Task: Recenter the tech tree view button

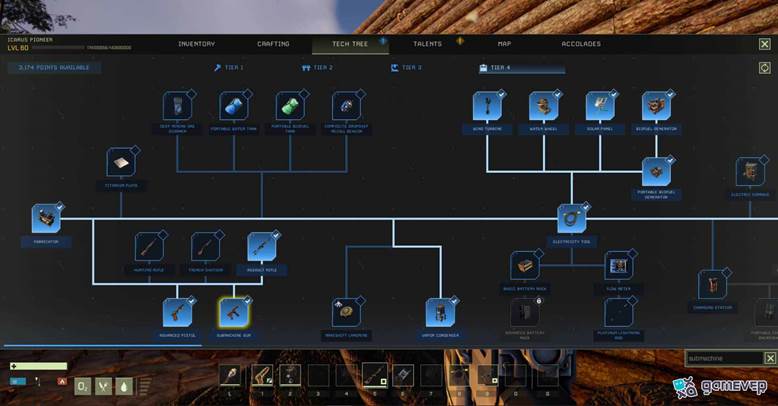Action: pyautogui.click(x=765, y=68)
